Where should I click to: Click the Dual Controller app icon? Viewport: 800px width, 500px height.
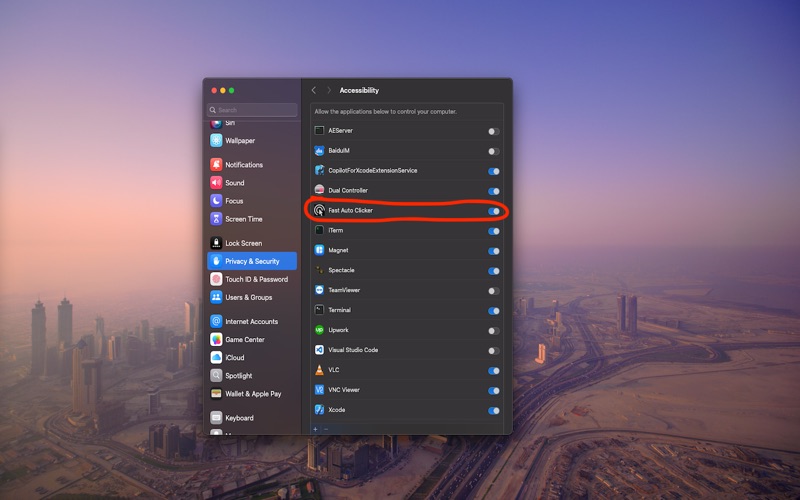click(319, 190)
